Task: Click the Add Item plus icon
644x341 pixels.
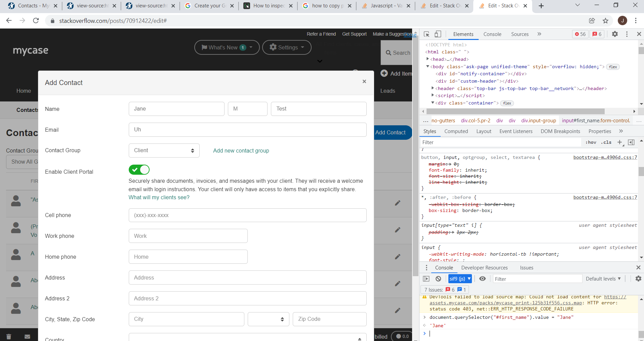Action: point(384,73)
